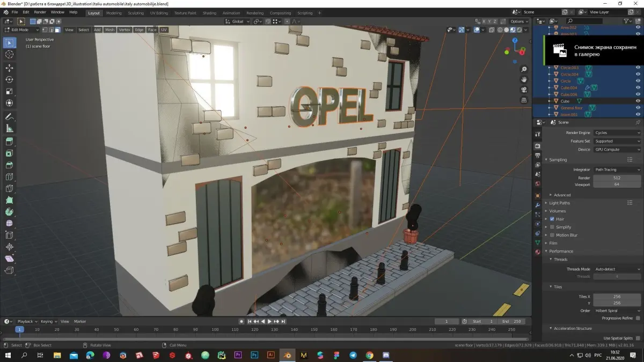The height and width of the screenshot is (362, 644).
Task: Jump to the timeline end frame button
Action: [284, 321]
